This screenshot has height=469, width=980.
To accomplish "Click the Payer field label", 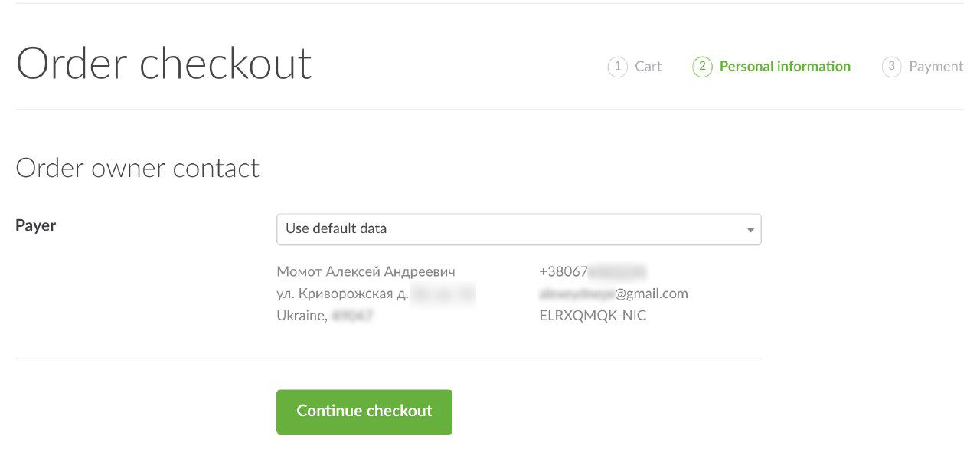I will (x=36, y=225).
